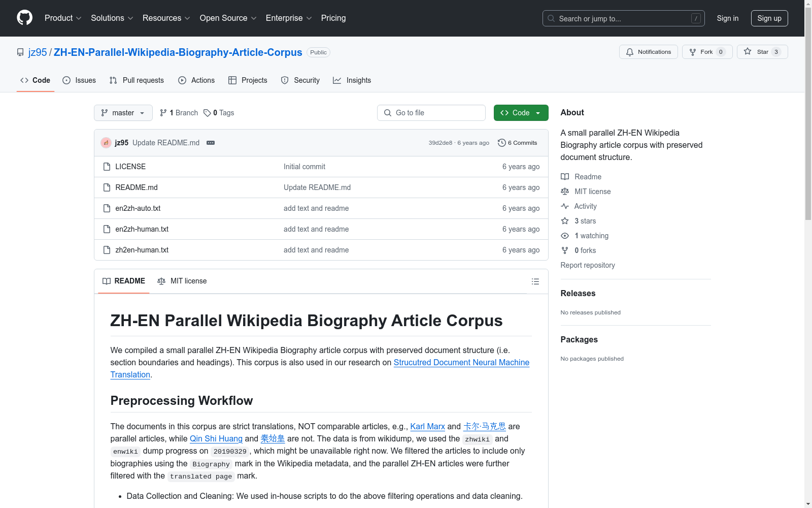Click the fork icon beside 0 forks
The image size is (812, 508).
pyautogui.click(x=565, y=250)
